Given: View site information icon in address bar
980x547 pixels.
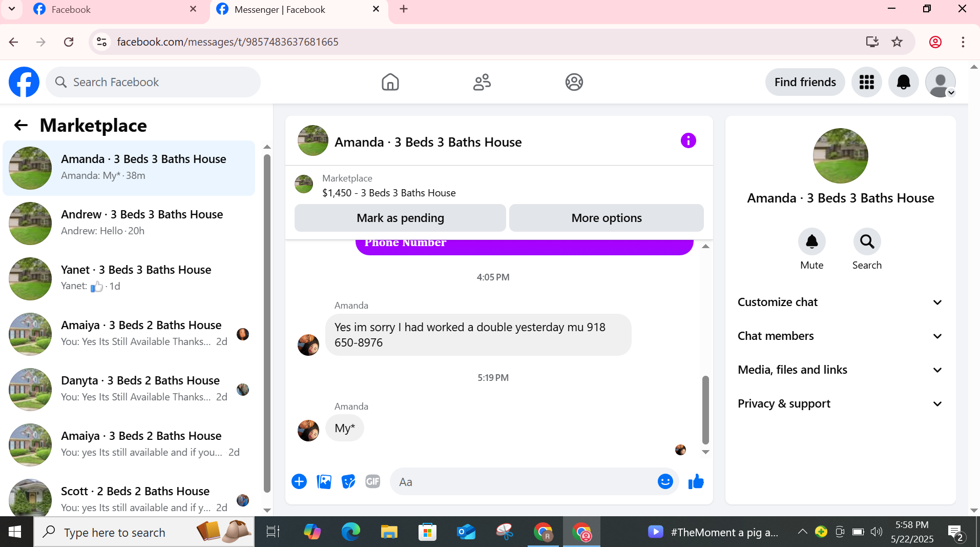Looking at the screenshot, I should [102, 42].
